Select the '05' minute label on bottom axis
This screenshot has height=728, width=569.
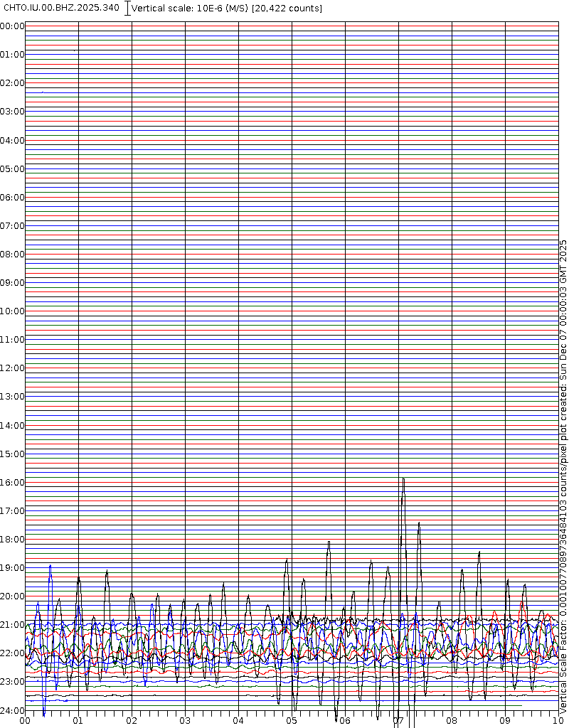coord(292,721)
